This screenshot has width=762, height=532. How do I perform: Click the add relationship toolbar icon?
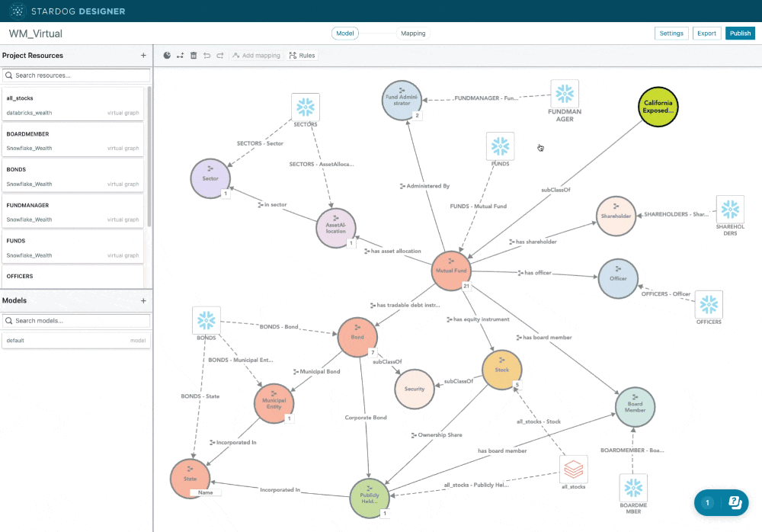click(181, 56)
